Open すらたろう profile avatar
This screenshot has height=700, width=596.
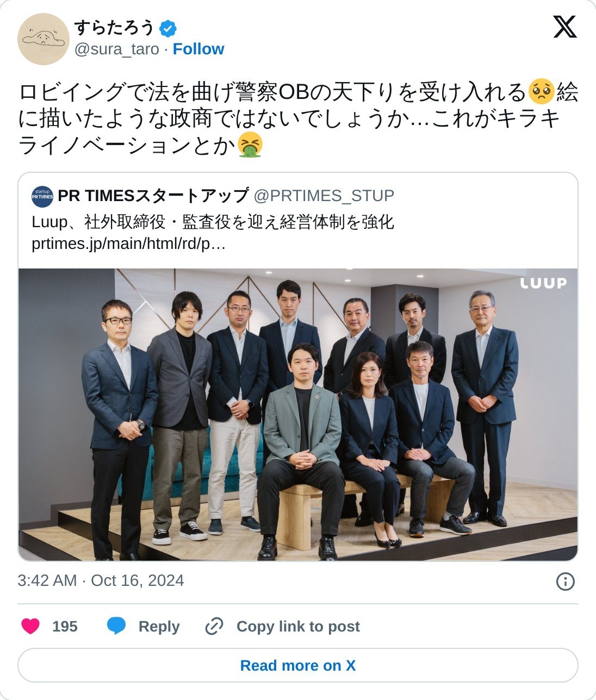(x=44, y=39)
